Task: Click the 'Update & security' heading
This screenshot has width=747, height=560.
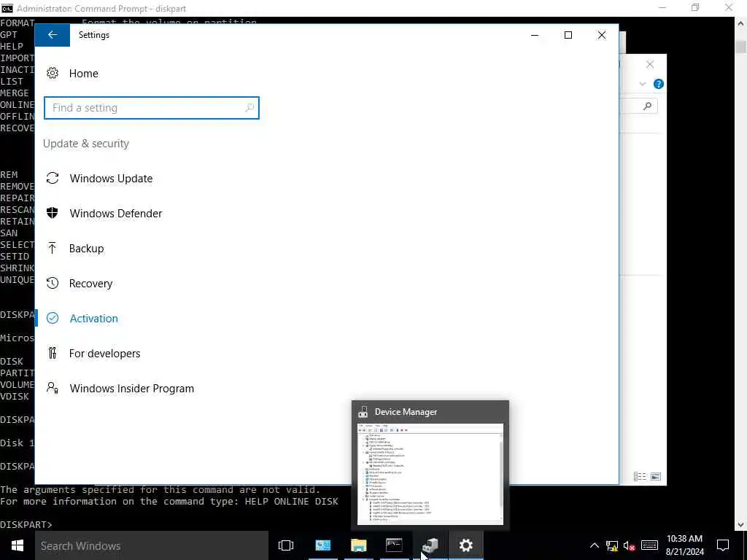Action: (86, 144)
